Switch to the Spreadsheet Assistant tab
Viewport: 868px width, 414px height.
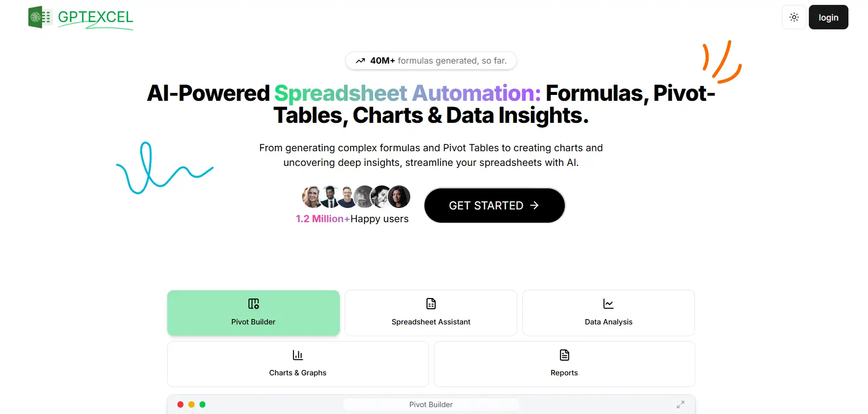click(x=430, y=313)
